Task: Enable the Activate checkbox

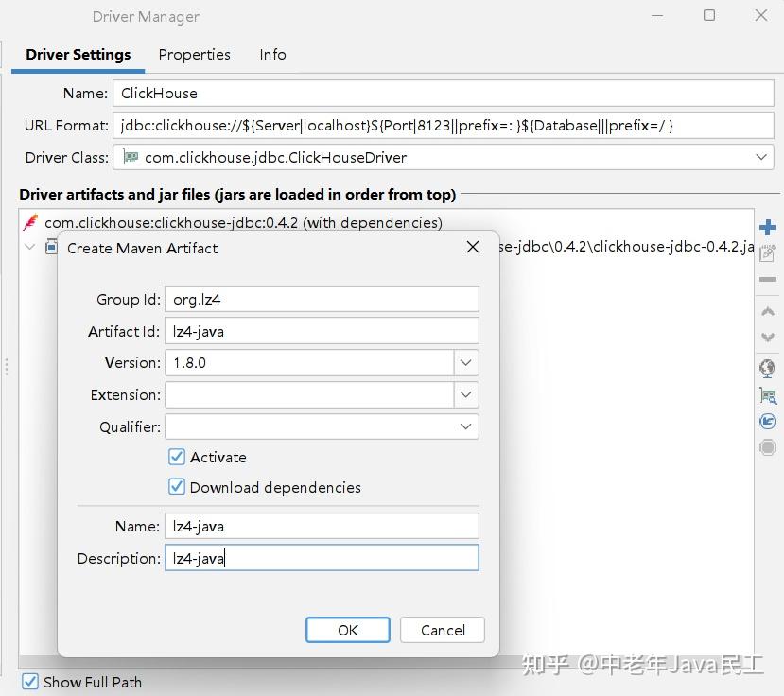Action: (x=176, y=457)
